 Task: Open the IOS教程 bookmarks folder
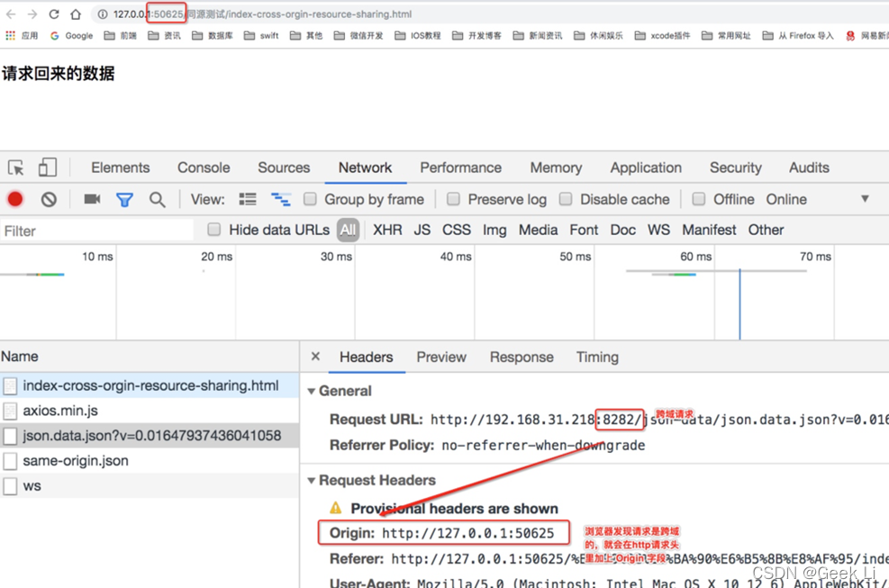418,36
